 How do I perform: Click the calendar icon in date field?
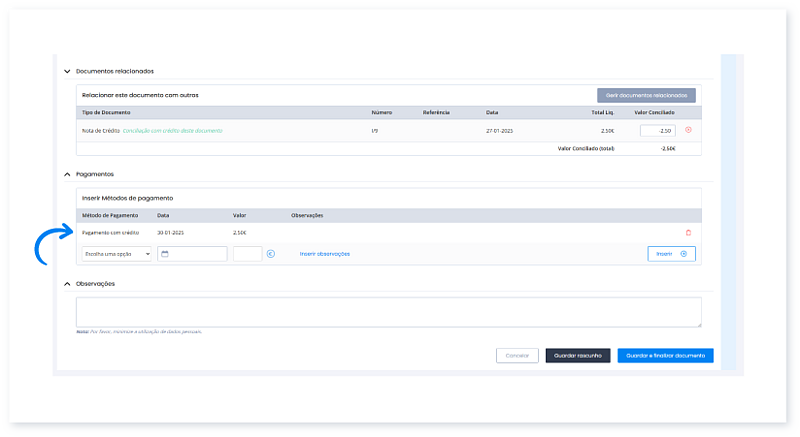[164, 254]
